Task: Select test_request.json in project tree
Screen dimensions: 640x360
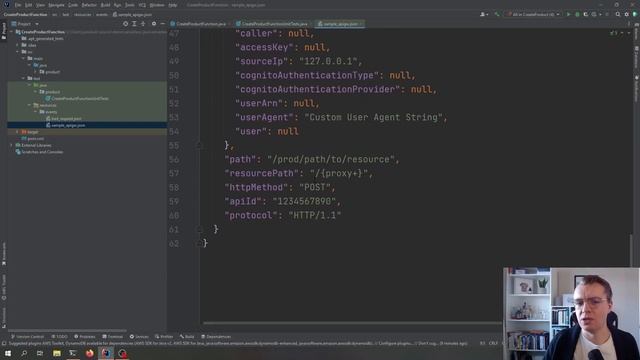Action: coord(63,118)
